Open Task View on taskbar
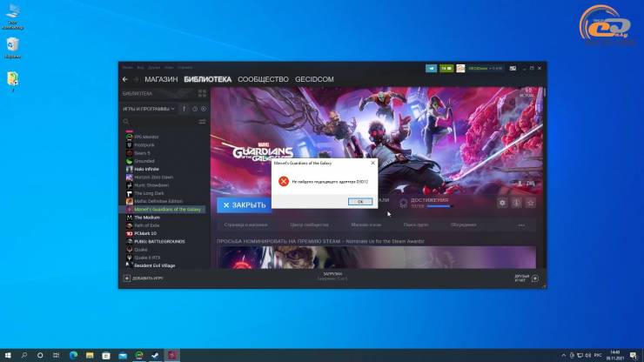Viewport: 644px width, 362px height. pos(56,355)
